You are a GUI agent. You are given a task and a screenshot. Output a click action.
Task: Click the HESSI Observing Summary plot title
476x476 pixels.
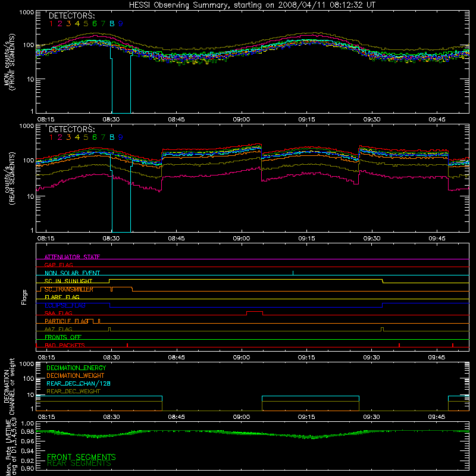[x=252, y=5]
